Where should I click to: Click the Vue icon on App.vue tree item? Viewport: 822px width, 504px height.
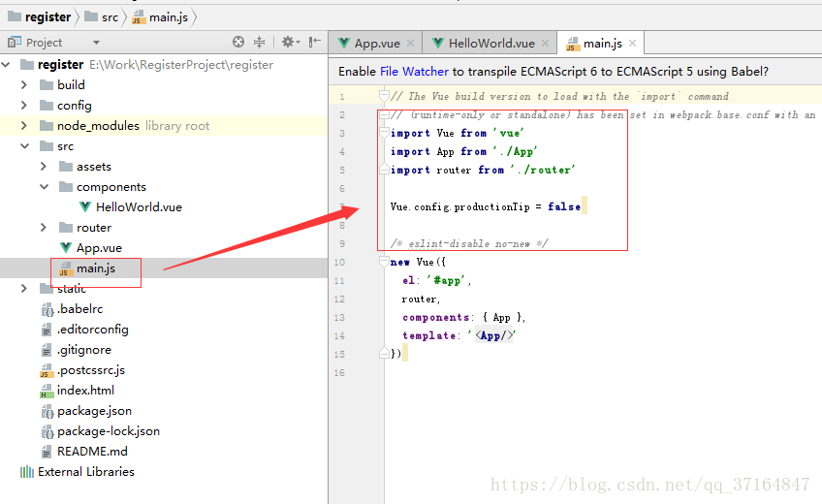pyautogui.click(x=66, y=247)
